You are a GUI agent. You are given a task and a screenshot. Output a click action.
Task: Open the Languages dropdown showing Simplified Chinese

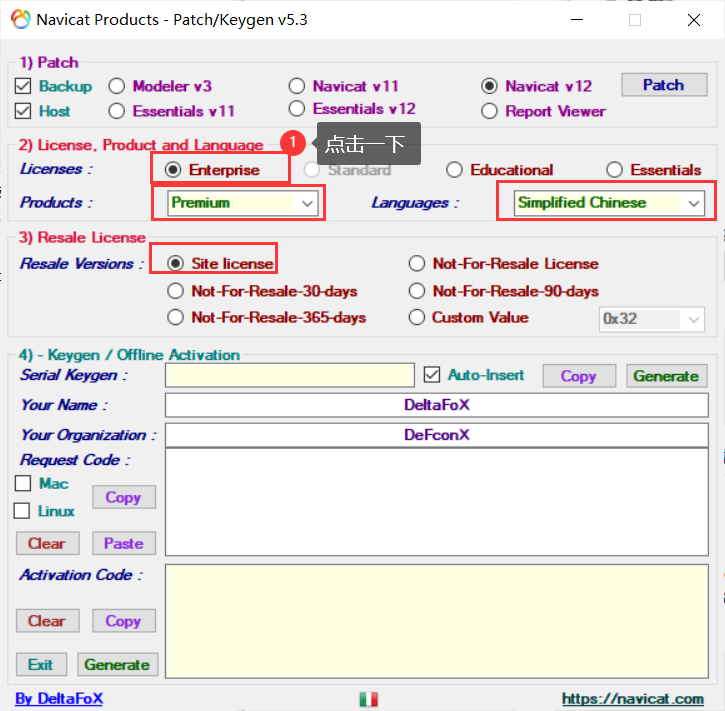tap(609, 203)
